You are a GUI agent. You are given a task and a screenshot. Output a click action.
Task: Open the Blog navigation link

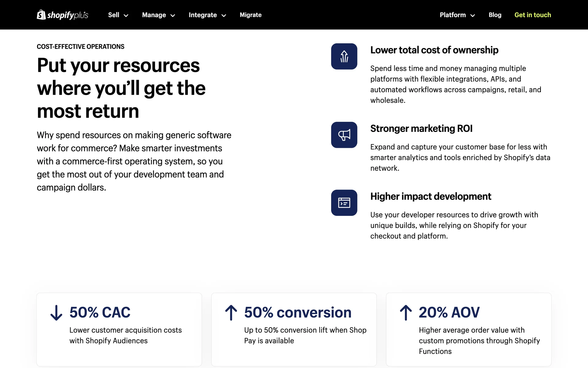point(495,15)
